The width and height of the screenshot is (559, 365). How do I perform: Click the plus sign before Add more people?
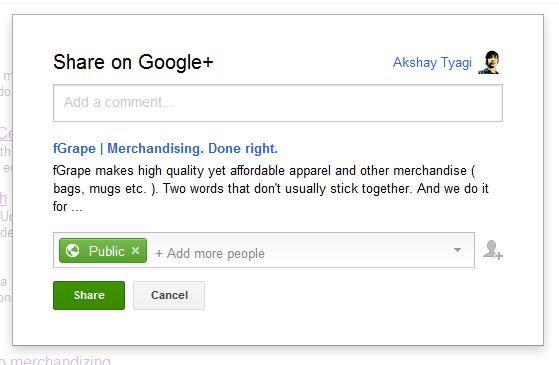click(x=159, y=254)
